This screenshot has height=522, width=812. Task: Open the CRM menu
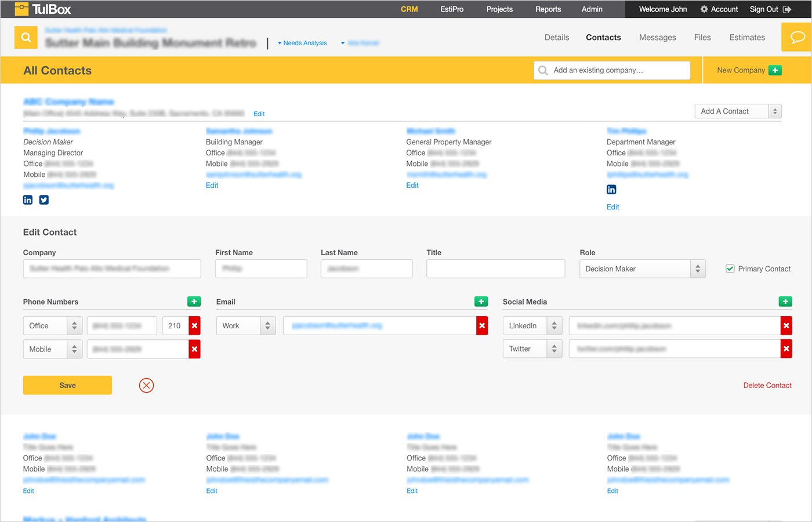(409, 9)
